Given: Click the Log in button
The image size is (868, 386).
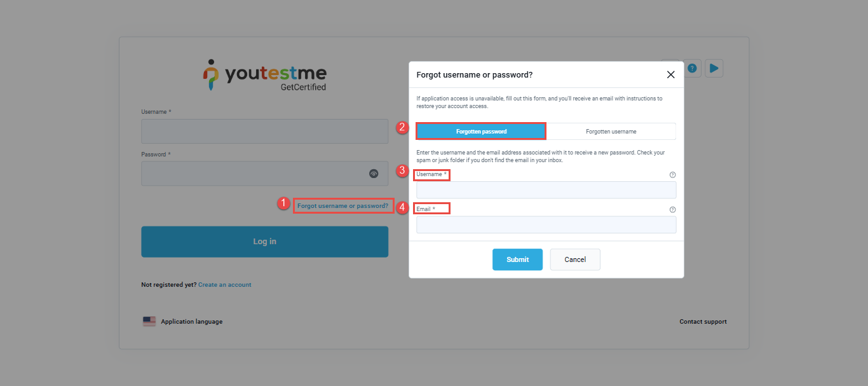Looking at the screenshot, I should click(264, 242).
